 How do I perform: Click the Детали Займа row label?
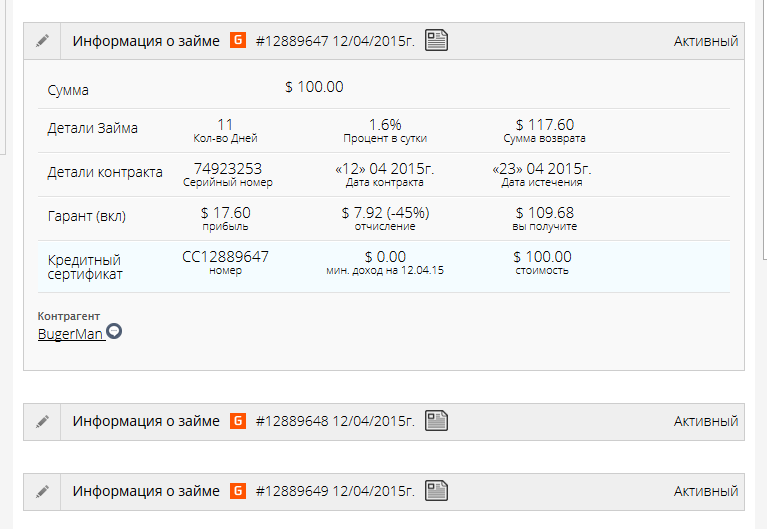click(x=92, y=128)
